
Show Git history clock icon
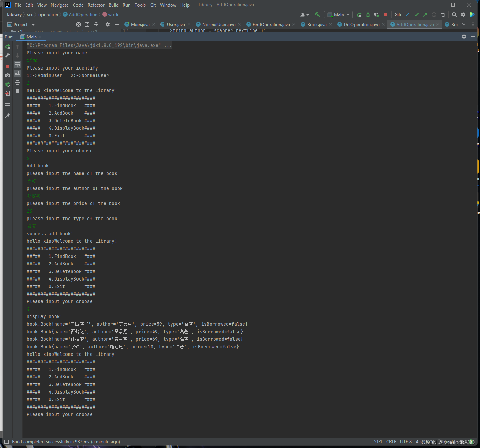coord(434,15)
